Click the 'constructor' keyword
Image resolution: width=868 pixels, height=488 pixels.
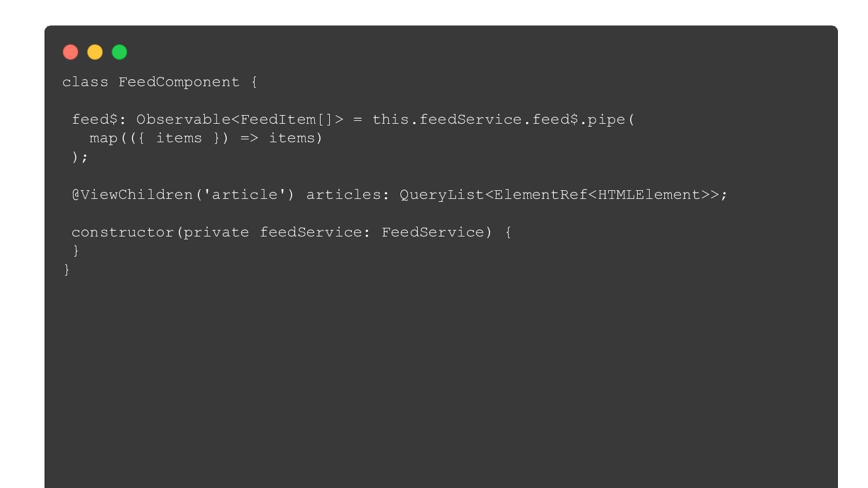pyautogui.click(x=123, y=232)
